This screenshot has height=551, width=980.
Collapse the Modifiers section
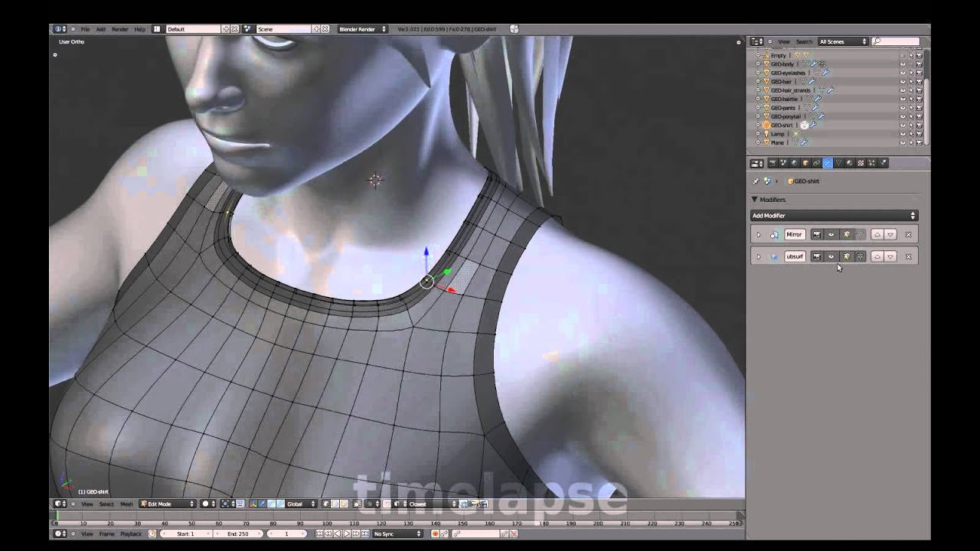pyautogui.click(x=754, y=199)
